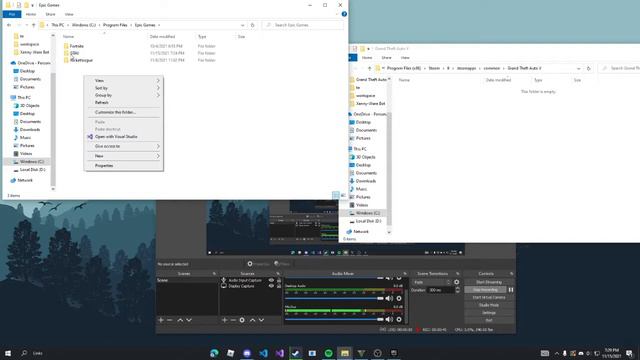
Task: Open File Explorer icon in the taskbar
Action: (x=345, y=353)
